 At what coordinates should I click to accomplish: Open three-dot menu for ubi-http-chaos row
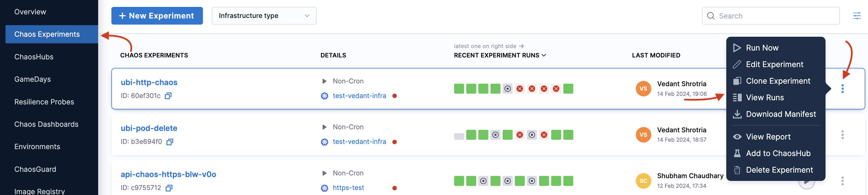(842, 89)
